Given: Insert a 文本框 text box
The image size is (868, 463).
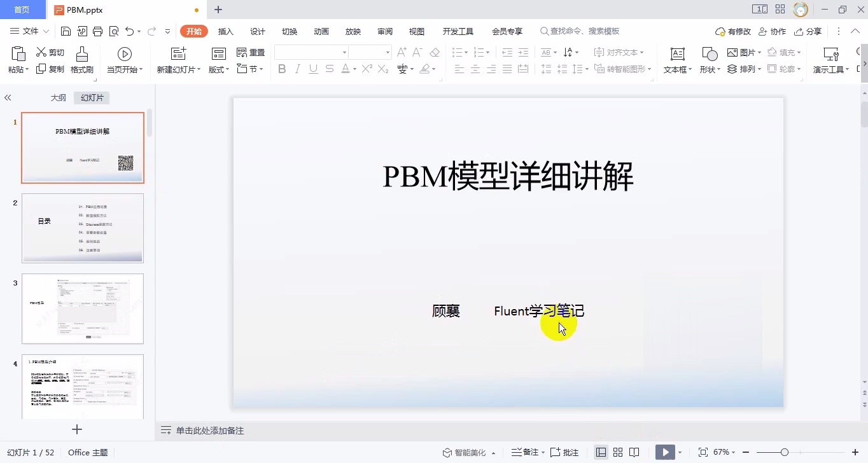Looking at the screenshot, I should click(676, 60).
